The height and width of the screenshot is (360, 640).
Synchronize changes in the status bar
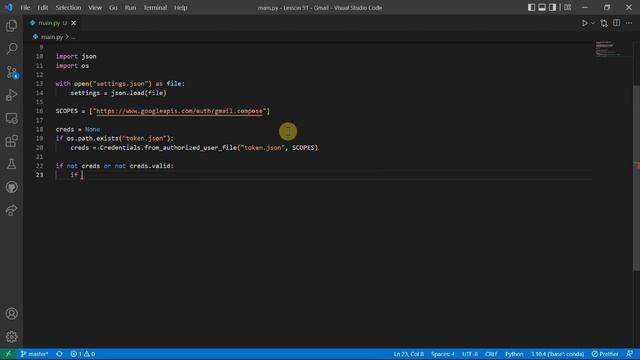59,354
